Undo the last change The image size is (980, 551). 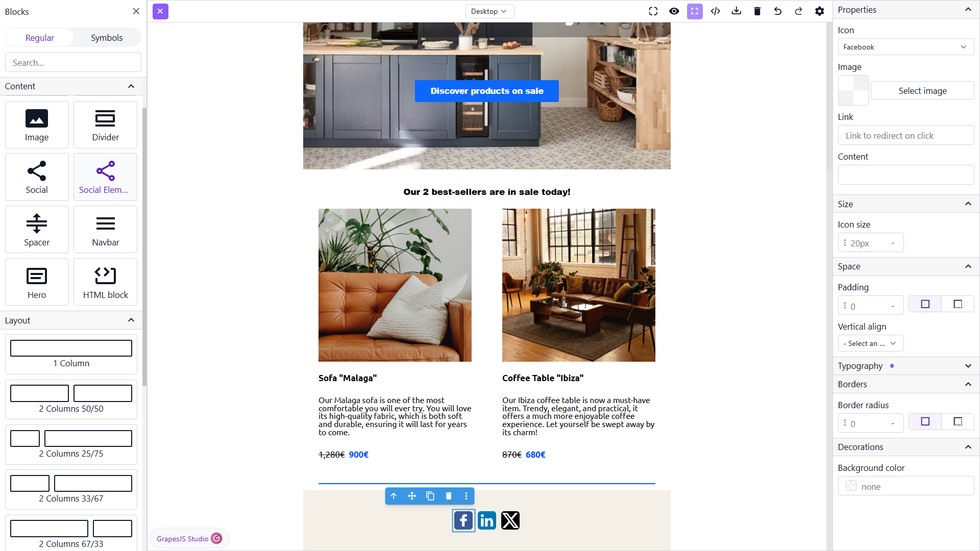click(x=778, y=11)
